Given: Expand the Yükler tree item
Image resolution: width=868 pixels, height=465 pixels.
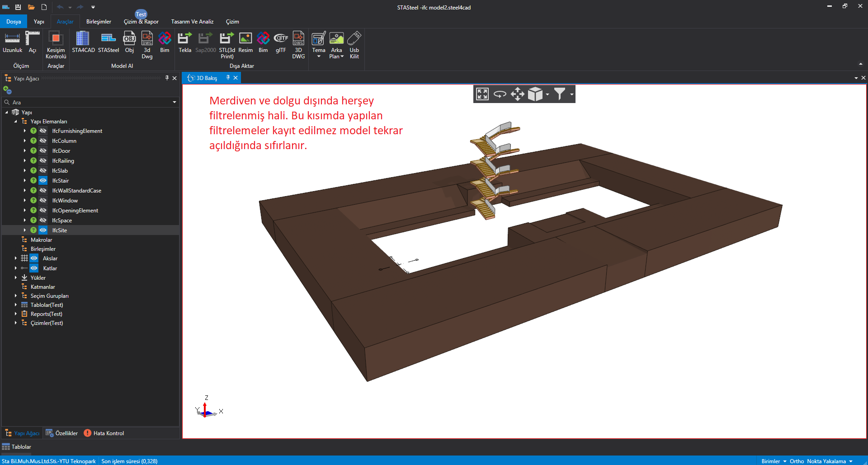Looking at the screenshot, I should (x=16, y=278).
